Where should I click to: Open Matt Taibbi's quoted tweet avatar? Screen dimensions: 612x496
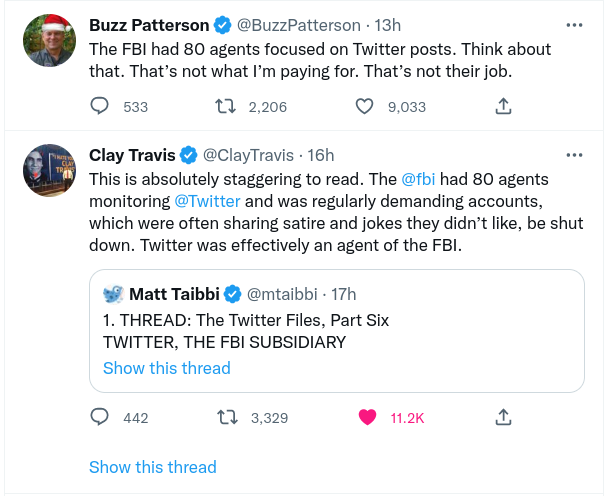[113, 294]
